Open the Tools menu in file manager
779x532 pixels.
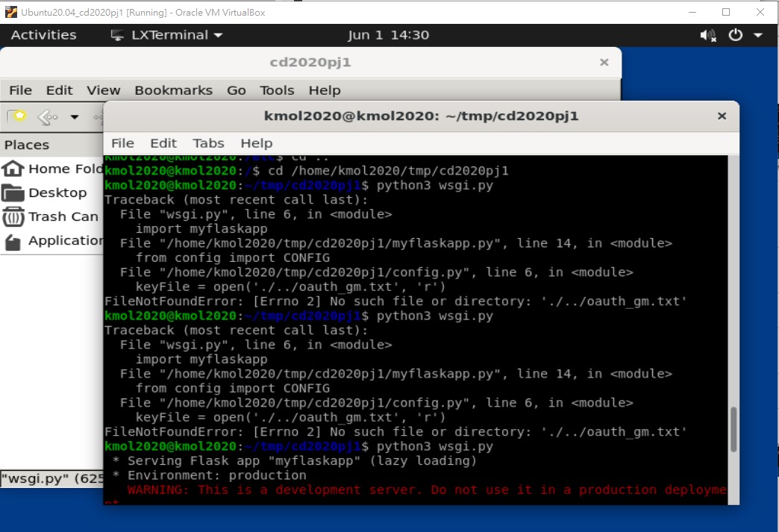click(x=277, y=90)
